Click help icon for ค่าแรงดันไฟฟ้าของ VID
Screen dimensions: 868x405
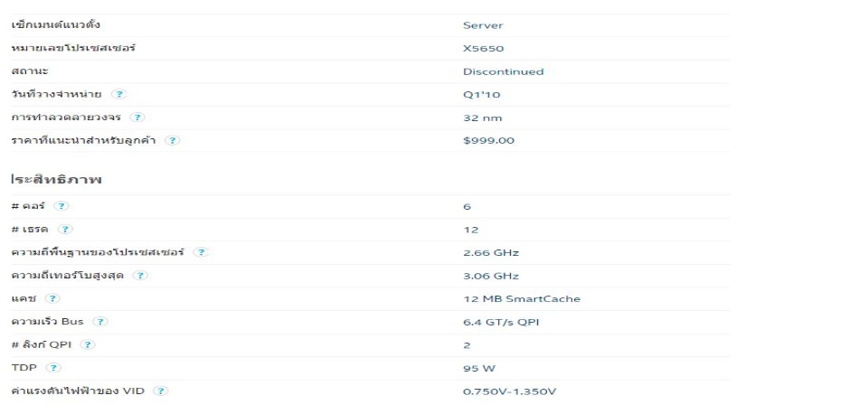tap(161, 391)
